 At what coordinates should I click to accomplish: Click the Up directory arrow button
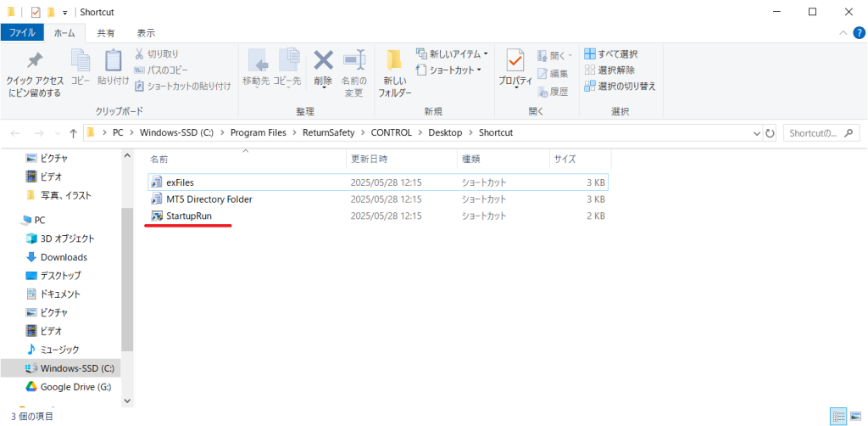click(74, 133)
